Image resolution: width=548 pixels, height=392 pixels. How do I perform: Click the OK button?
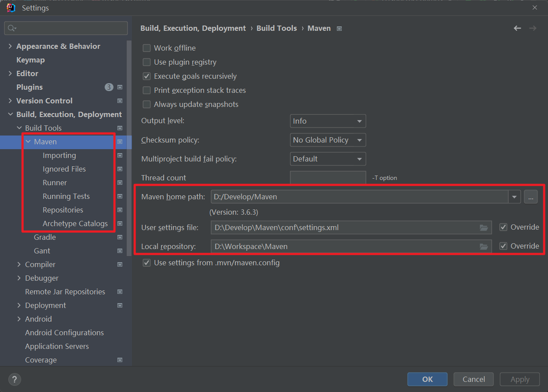[x=427, y=379]
